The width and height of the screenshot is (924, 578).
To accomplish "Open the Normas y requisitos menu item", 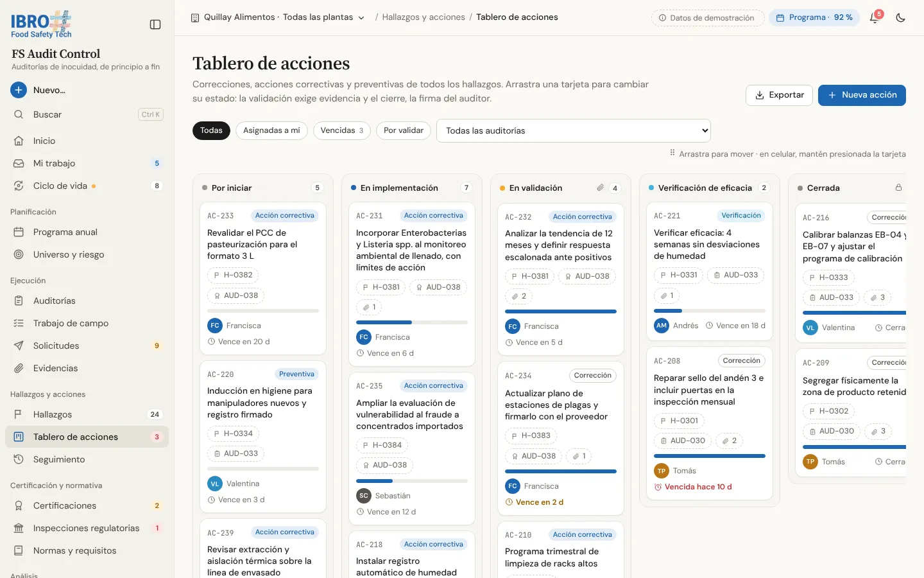I will [x=87, y=550].
